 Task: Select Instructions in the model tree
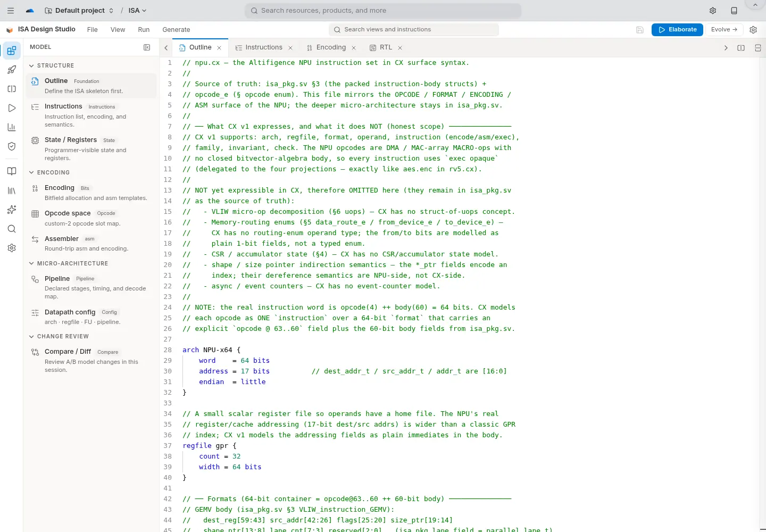point(91,115)
